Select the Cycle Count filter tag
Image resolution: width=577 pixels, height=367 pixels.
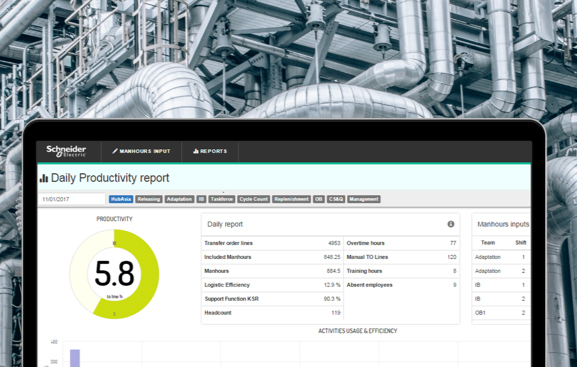[254, 199]
